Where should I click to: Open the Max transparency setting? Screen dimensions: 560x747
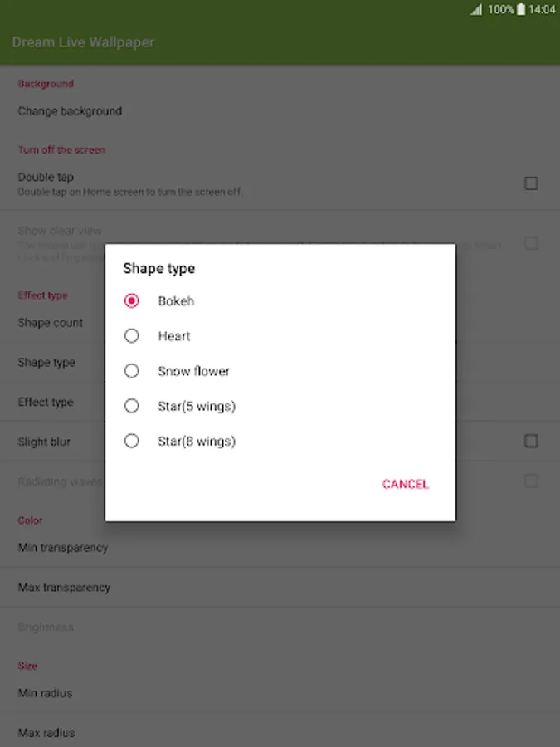pyautogui.click(x=65, y=588)
